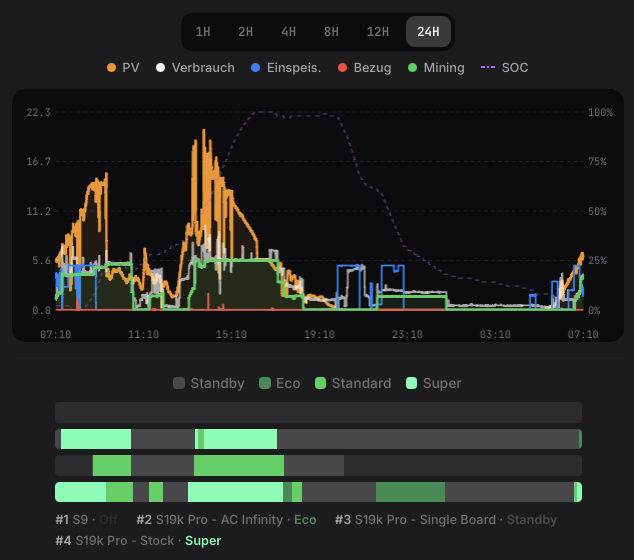Click the Super mode legend swatch
The image size is (634, 560).
pos(411,383)
